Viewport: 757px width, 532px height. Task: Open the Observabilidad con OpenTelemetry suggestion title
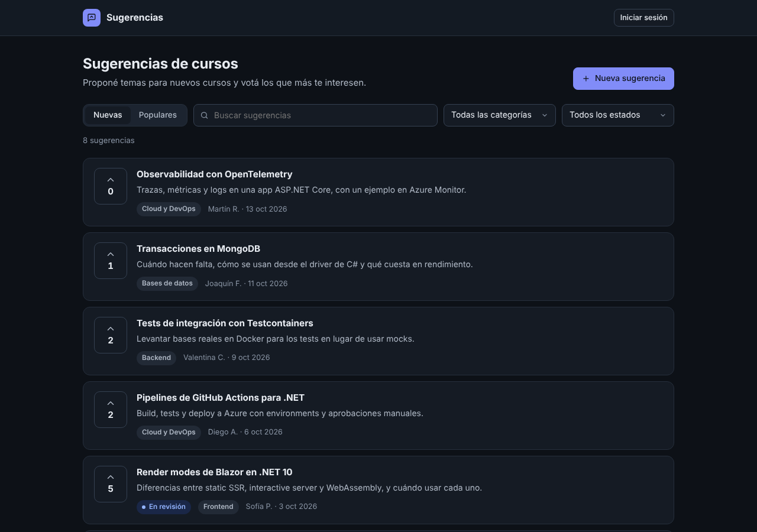click(x=215, y=174)
